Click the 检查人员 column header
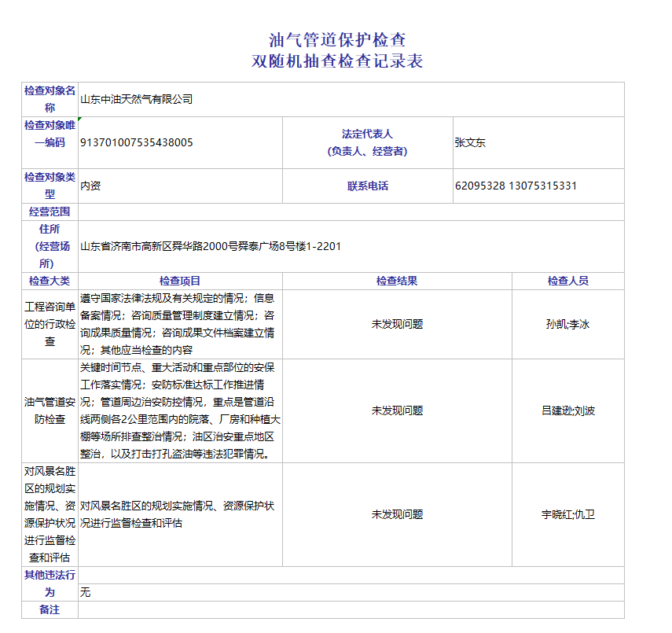 point(567,281)
